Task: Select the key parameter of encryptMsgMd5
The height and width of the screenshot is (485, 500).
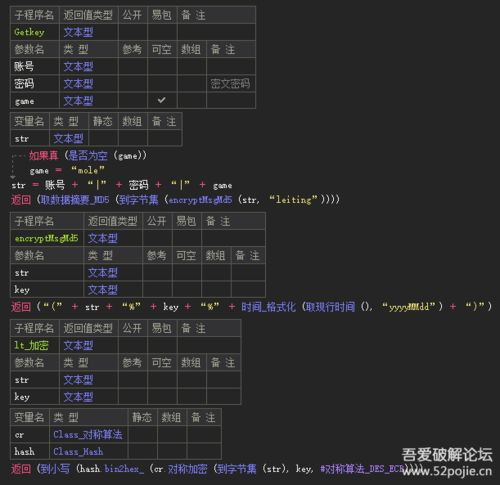Action: 47,290
